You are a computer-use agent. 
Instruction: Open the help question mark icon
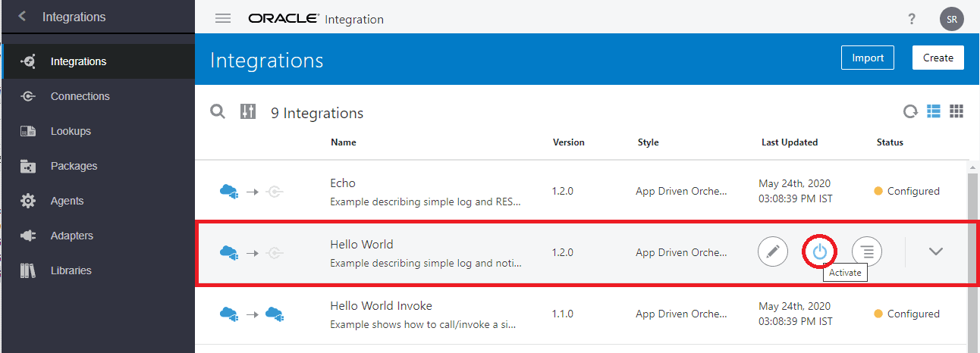click(x=912, y=19)
